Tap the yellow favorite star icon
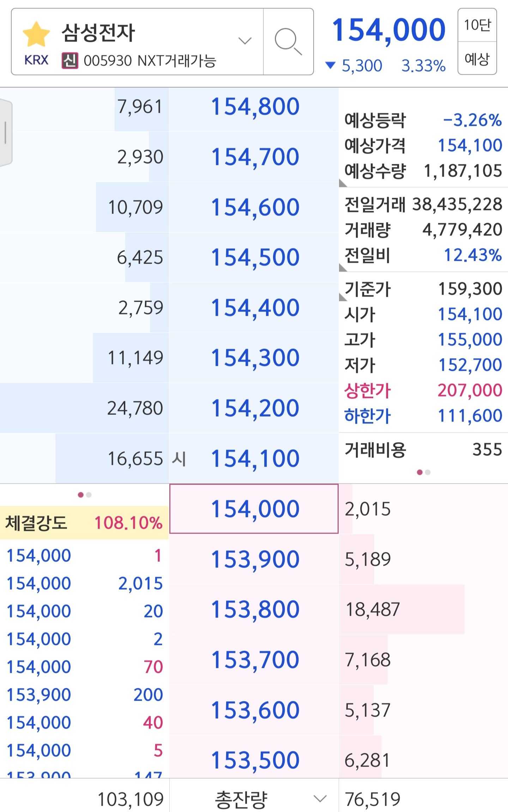Screen dimensions: 508x812 [x=36, y=34]
